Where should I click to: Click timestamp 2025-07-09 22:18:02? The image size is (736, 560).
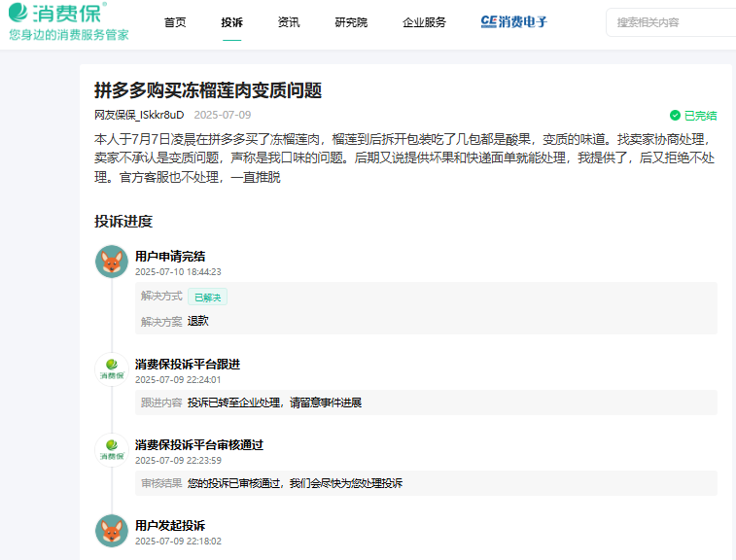pyautogui.click(x=178, y=542)
